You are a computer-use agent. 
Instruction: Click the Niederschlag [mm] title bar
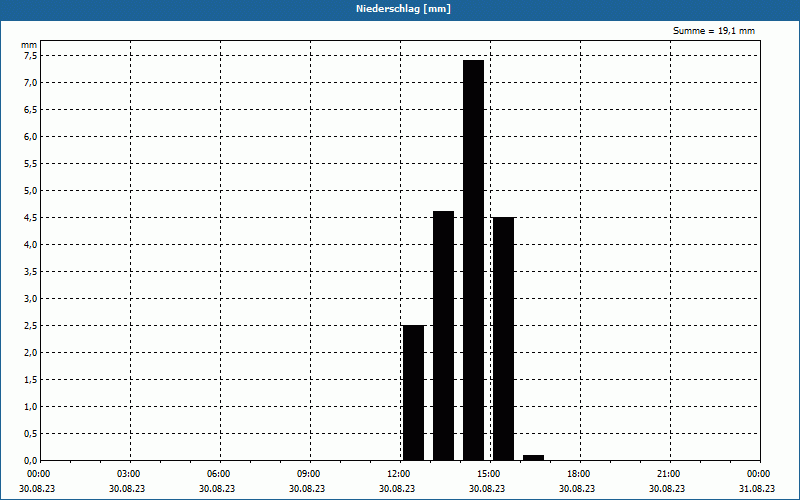[x=400, y=9]
